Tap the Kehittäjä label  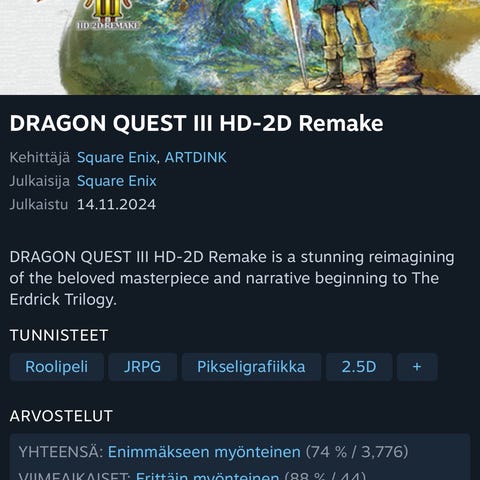click(40, 158)
